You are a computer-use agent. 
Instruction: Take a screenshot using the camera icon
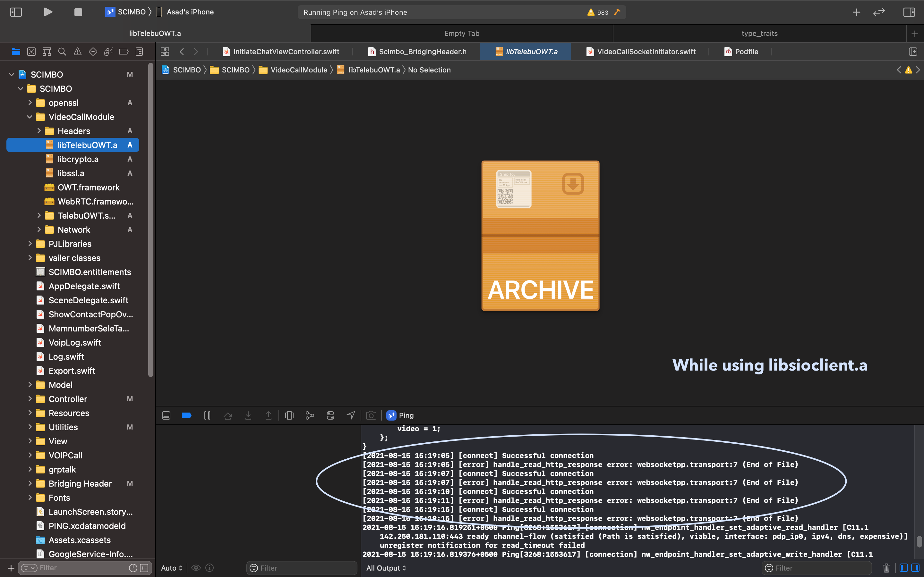[371, 415]
